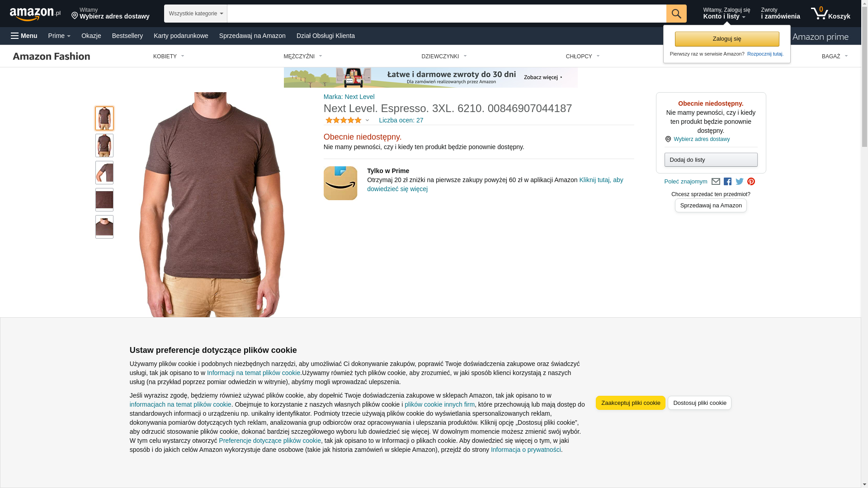The height and width of the screenshot is (488, 868).
Task: Accept cookies with Zaakceptuj pliki cookie
Action: coord(631,403)
